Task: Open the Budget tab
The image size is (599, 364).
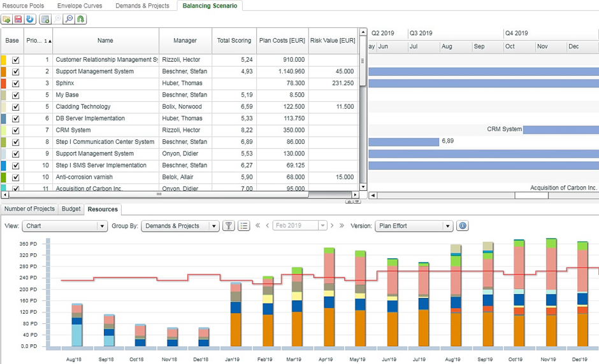Action: [x=71, y=209]
